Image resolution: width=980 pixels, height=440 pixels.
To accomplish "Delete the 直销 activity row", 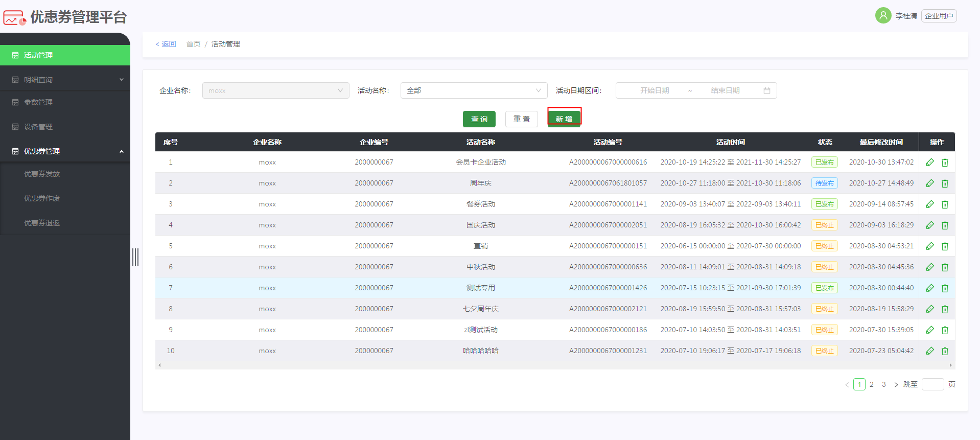I will pyautogui.click(x=945, y=246).
